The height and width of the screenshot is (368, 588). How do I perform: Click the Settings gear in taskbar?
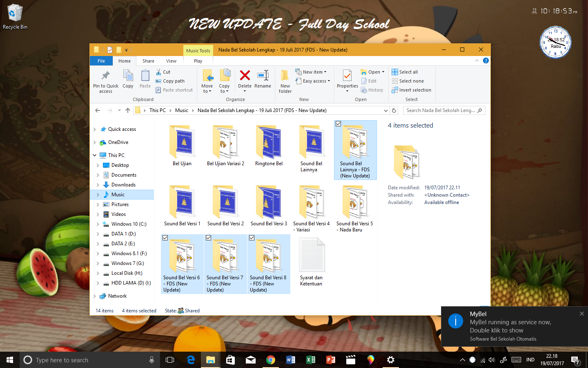click(391, 360)
